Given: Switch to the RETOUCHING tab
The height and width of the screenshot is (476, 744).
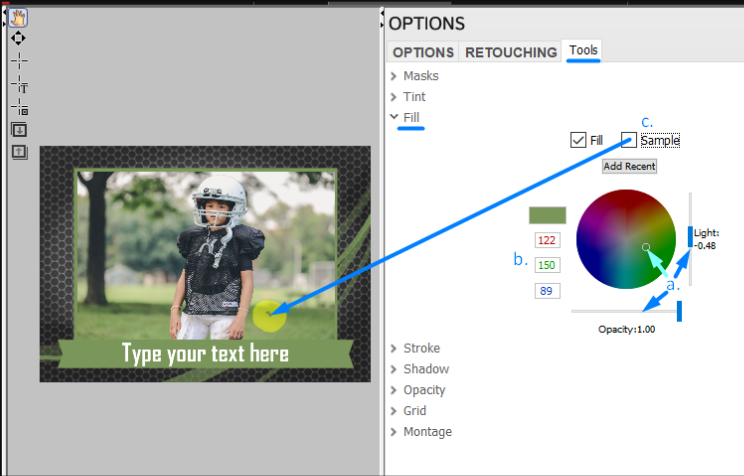Looking at the screenshot, I should [510, 52].
